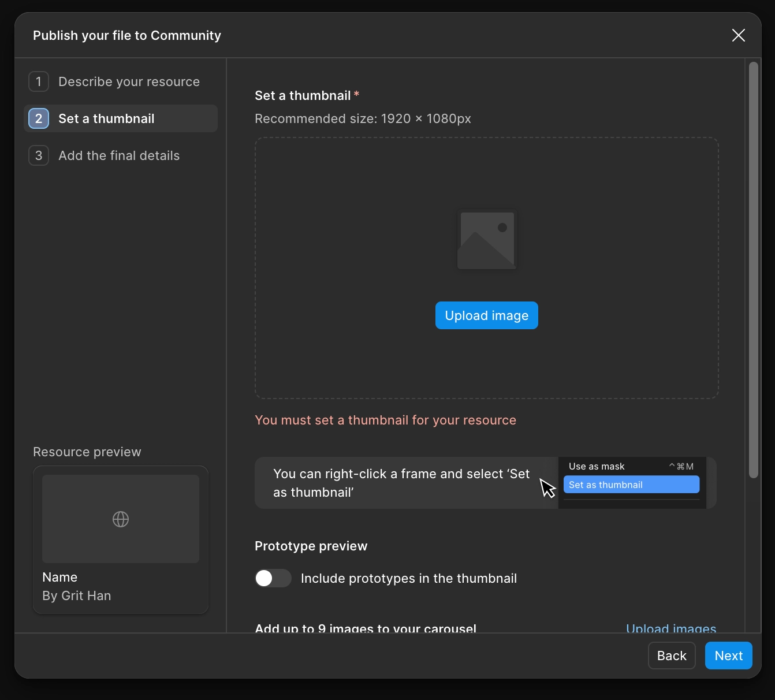This screenshot has height=700, width=775.
Task: Click the image placeholder icon in drop zone
Action: 487,240
